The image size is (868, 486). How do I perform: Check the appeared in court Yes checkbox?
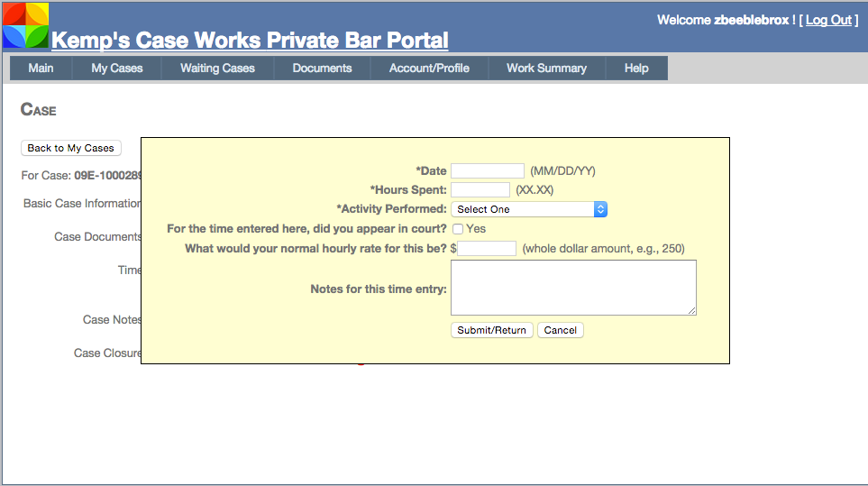(458, 229)
